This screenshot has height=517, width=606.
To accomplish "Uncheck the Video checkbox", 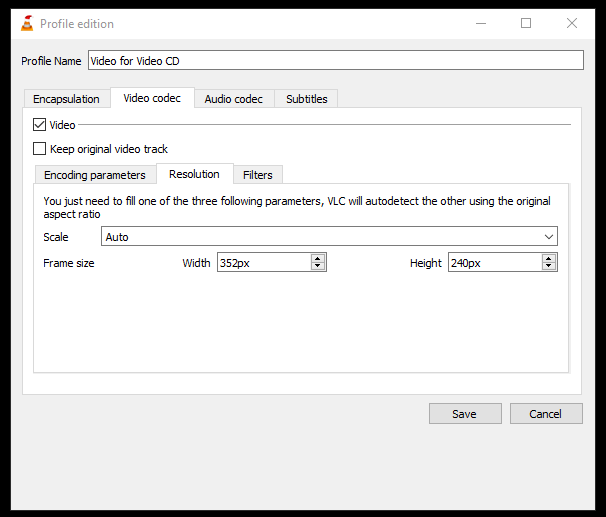I will pos(39,125).
